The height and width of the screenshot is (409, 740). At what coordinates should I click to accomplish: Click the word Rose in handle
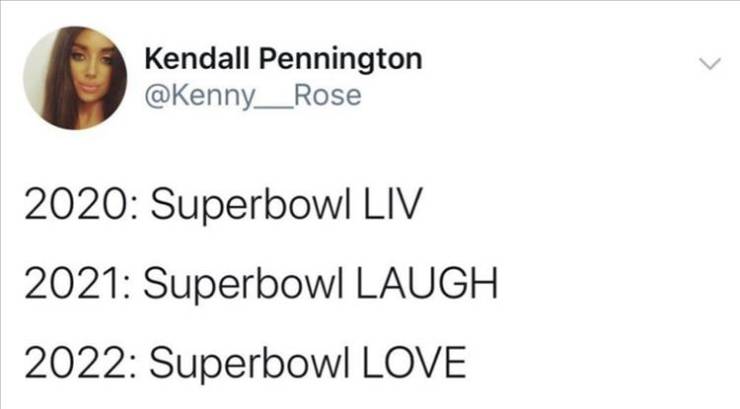(x=327, y=95)
